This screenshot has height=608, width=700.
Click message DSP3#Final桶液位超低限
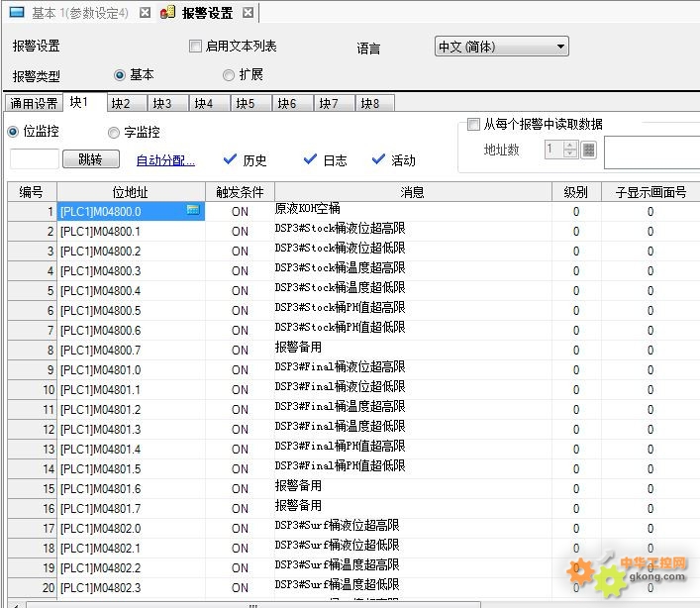click(341, 386)
